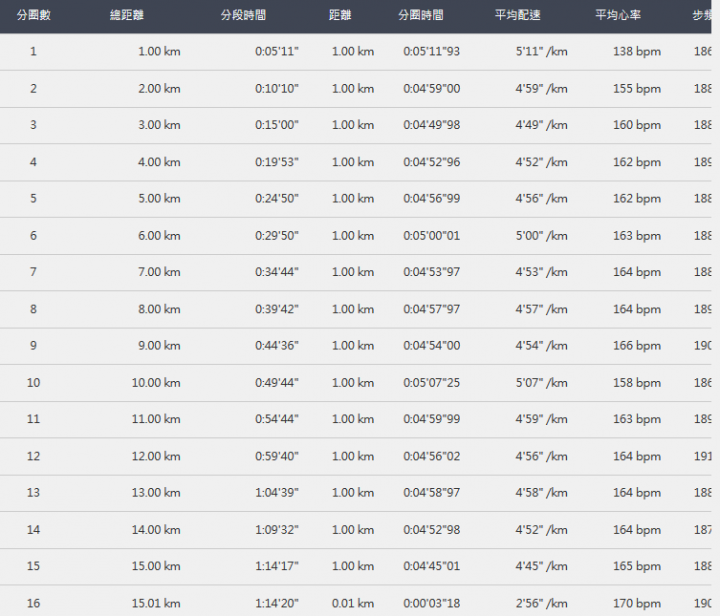Click lap time 0:04'56"99
720x616 pixels.
pos(432,198)
